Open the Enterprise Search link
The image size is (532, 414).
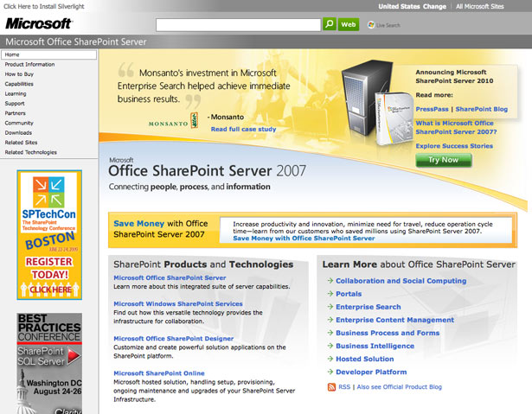(369, 307)
